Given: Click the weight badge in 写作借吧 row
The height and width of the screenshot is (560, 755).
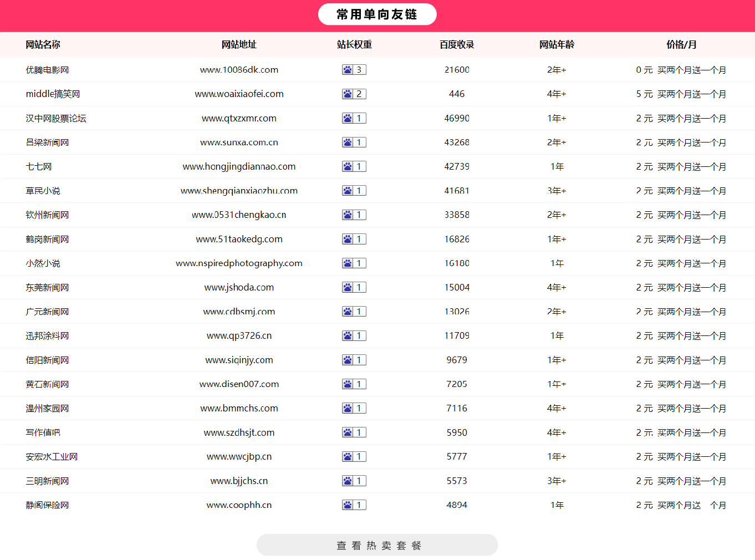Looking at the screenshot, I should pos(354,432).
